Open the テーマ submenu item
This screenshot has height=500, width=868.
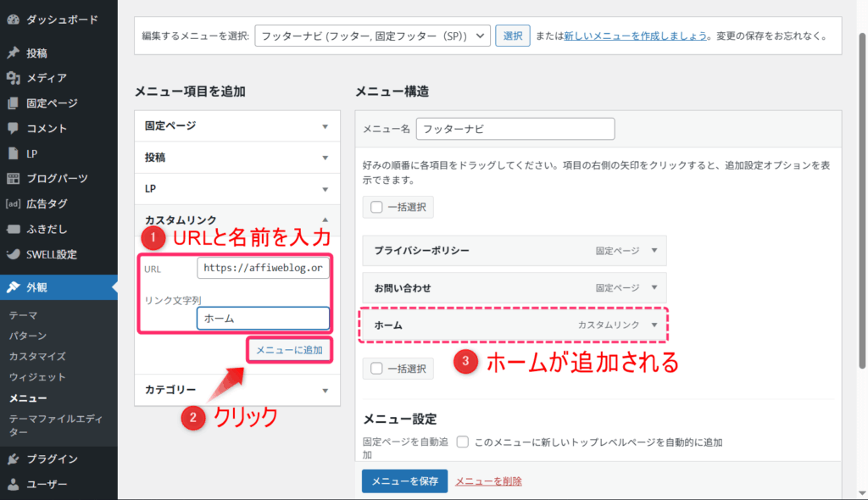tap(23, 315)
